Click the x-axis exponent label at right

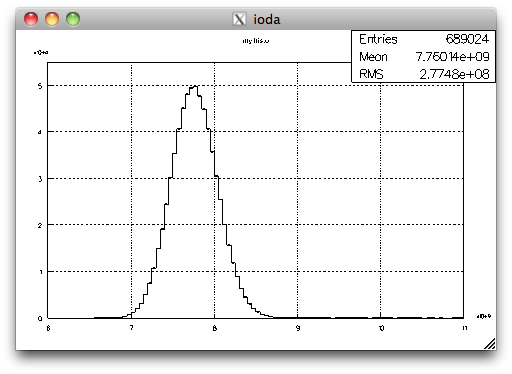point(484,316)
